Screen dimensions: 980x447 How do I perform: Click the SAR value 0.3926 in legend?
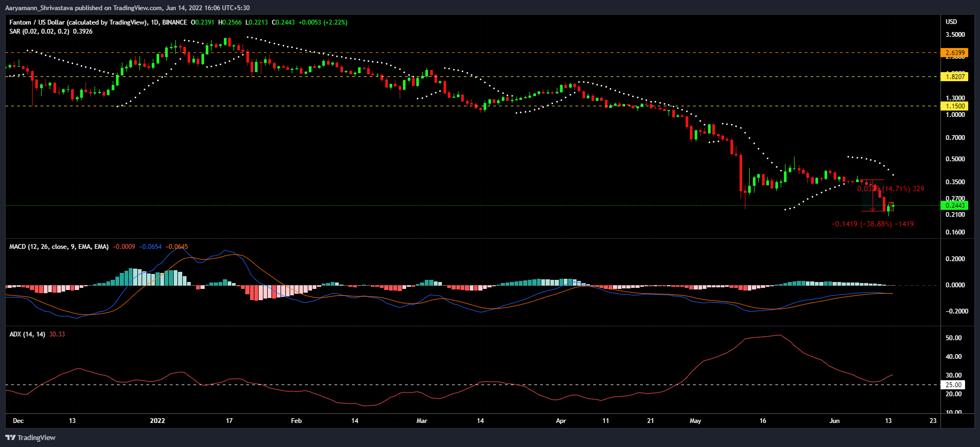point(83,32)
